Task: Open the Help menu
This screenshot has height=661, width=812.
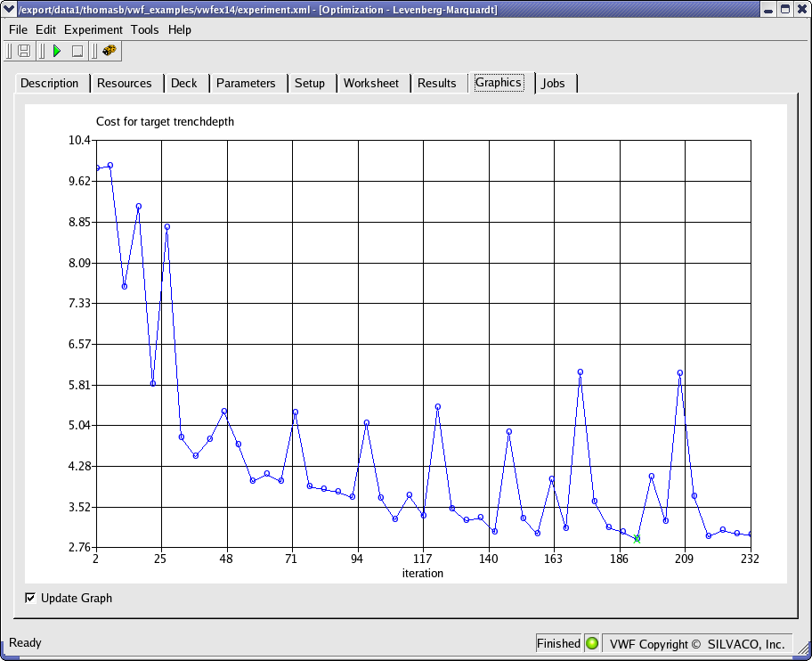Action: [180, 30]
